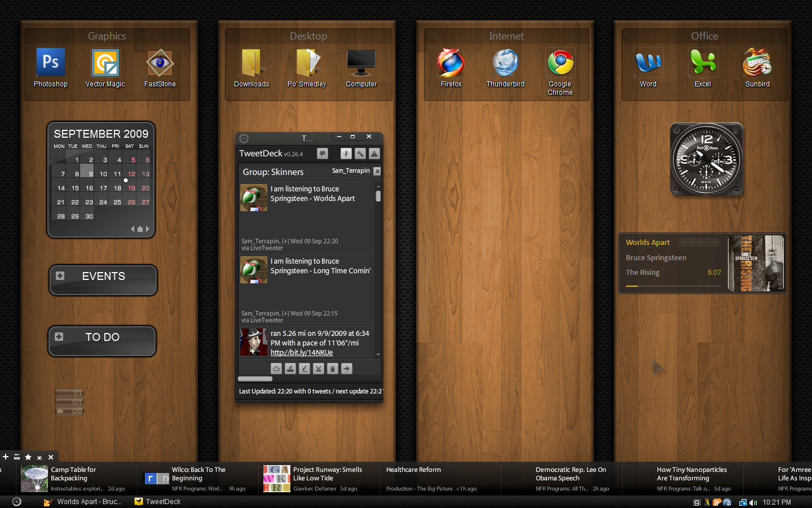The height and width of the screenshot is (508, 812).
Task: Open the bit.ly/14NKUe link in tweet
Action: 302,353
